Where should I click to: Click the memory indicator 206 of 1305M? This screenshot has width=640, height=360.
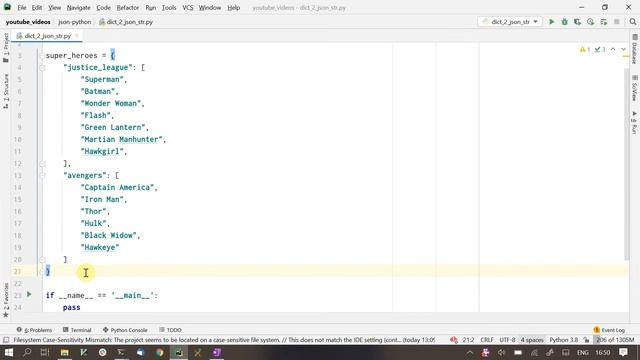tap(615, 340)
